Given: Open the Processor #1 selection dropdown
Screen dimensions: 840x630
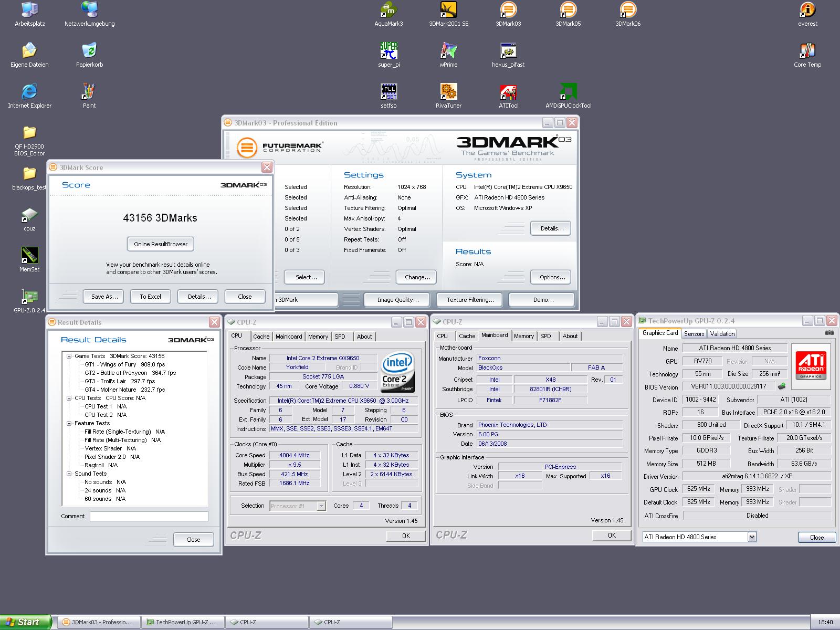Looking at the screenshot, I should [321, 506].
